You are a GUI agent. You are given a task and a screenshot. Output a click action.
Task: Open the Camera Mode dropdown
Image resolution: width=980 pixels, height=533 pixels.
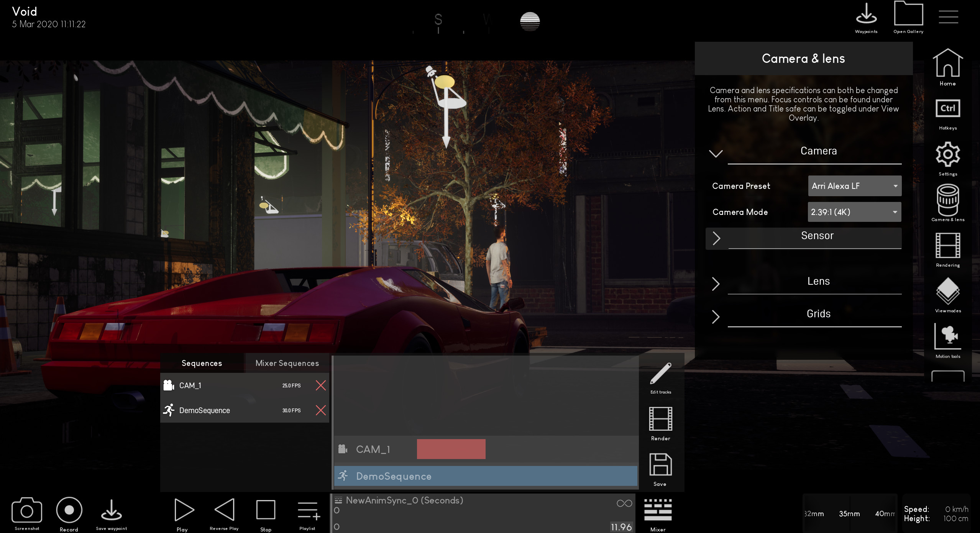(x=854, y=212)
